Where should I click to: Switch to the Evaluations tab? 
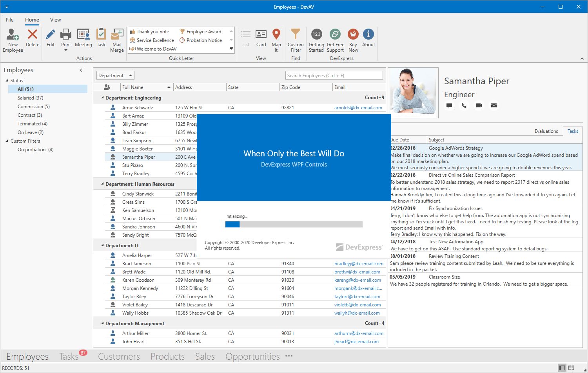tap(546, 131)
